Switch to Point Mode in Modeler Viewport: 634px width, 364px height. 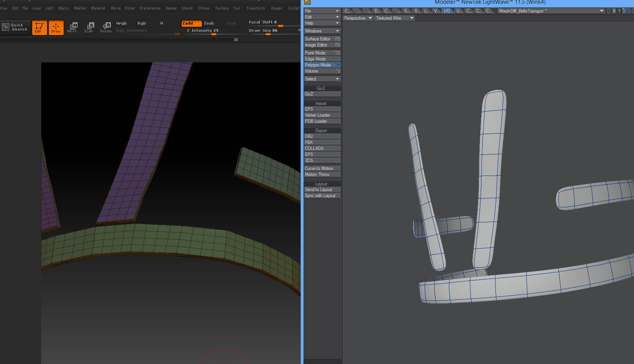(322, 53)
